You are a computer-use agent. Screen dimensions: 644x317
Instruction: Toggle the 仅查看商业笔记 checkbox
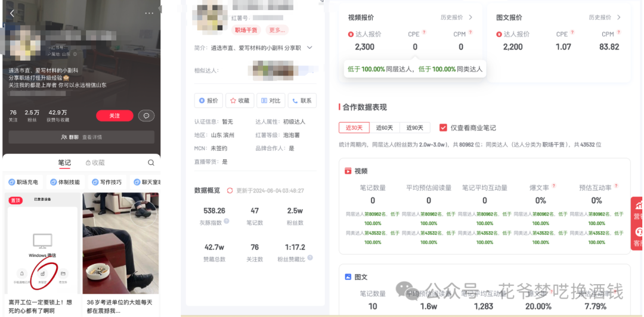coord(443,128)
